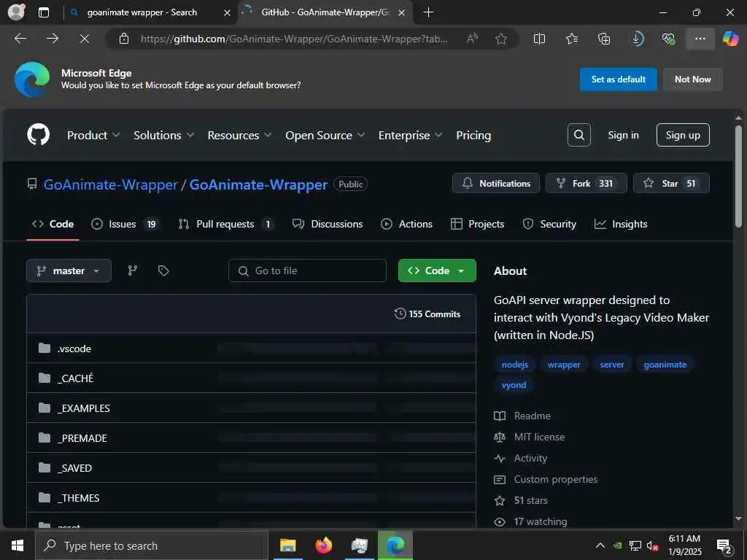Open Edge profile avatar icon

pos(16,12)
